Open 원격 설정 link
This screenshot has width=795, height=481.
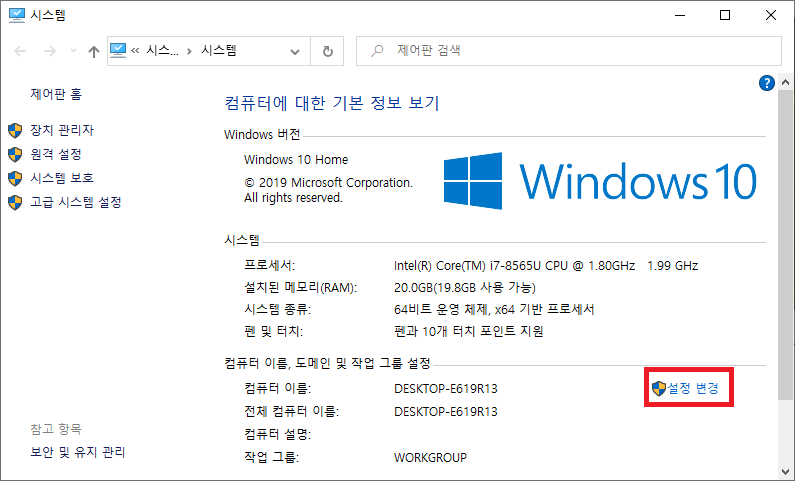[x=56, y=154]
